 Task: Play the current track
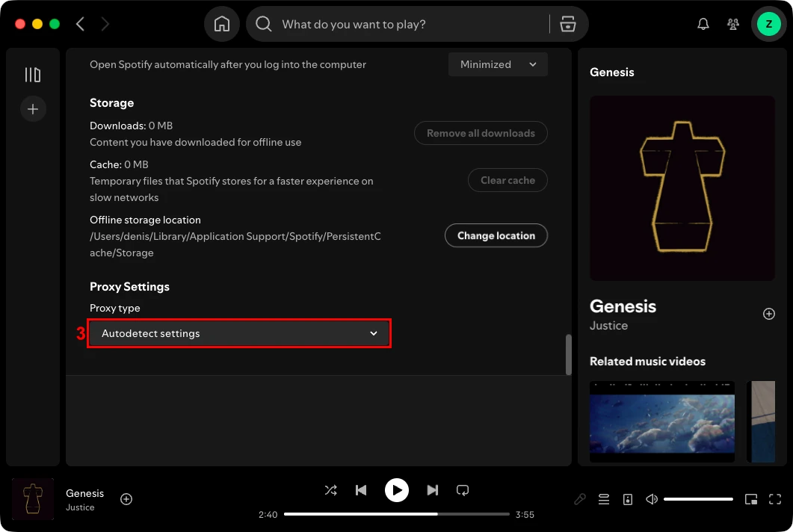(397, 490)
